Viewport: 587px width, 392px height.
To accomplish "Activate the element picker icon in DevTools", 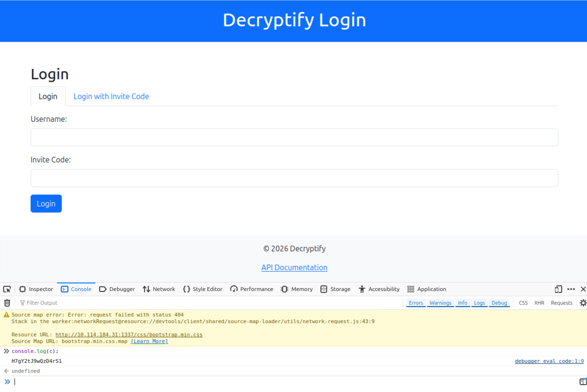I will [x=7, y=289].
